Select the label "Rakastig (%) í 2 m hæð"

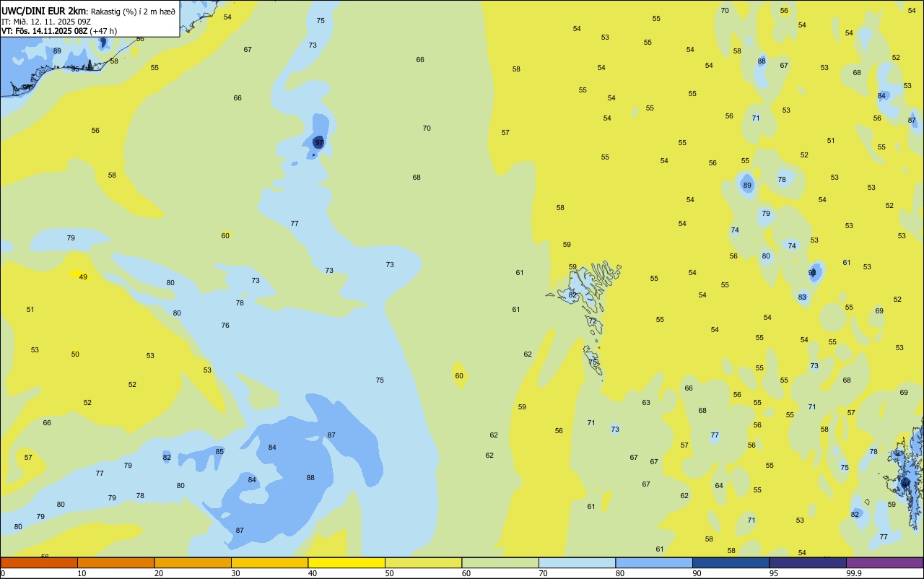tap(133, 12)
